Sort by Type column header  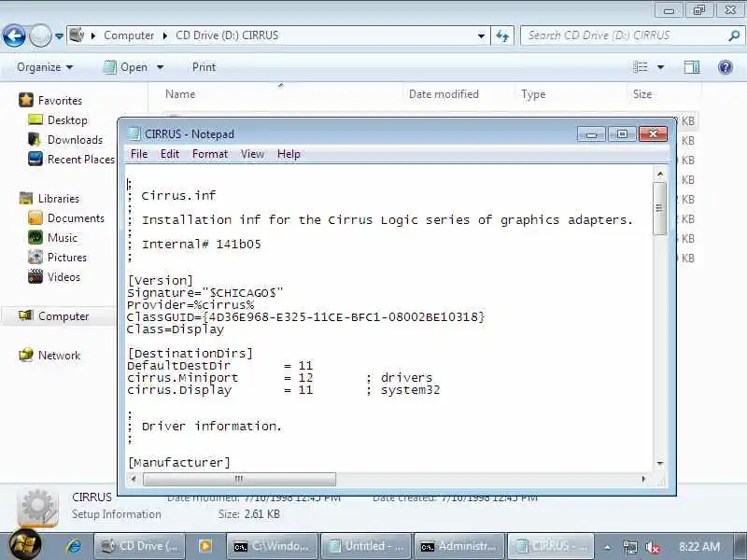click(x=533, y=94)
